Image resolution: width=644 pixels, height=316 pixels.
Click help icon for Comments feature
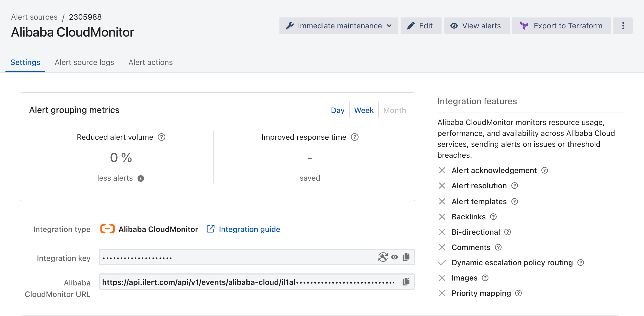click(x=498, y=248)
